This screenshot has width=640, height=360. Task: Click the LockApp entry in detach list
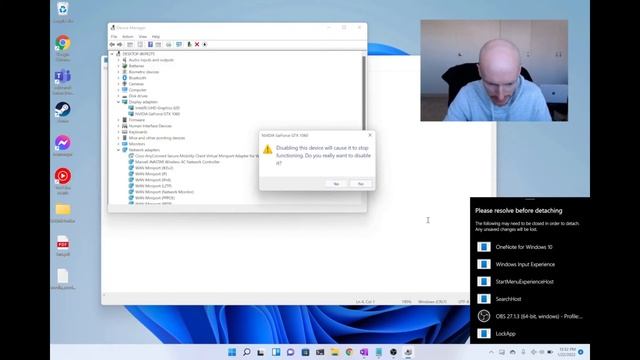click(x=530, y=333)
